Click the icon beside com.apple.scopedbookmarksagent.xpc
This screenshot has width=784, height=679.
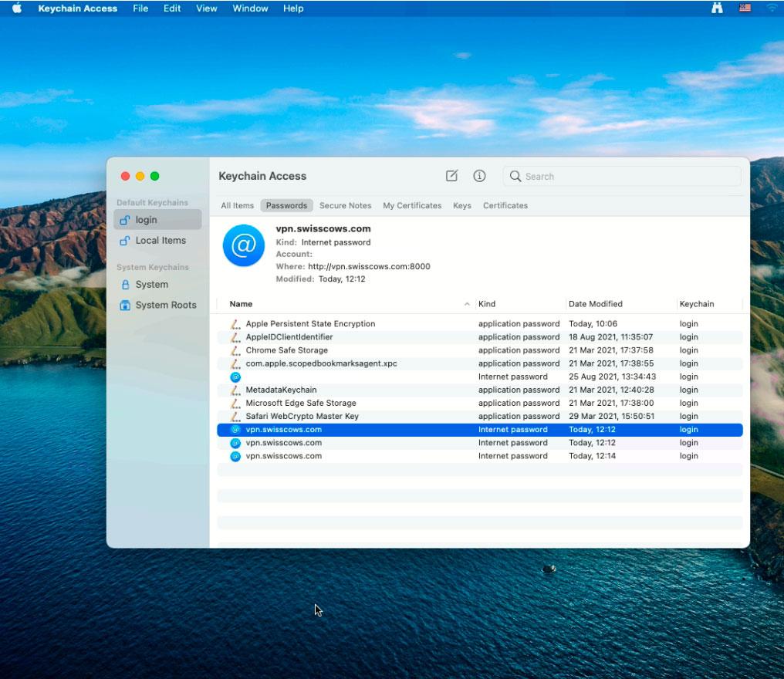(x=235, y=363)
